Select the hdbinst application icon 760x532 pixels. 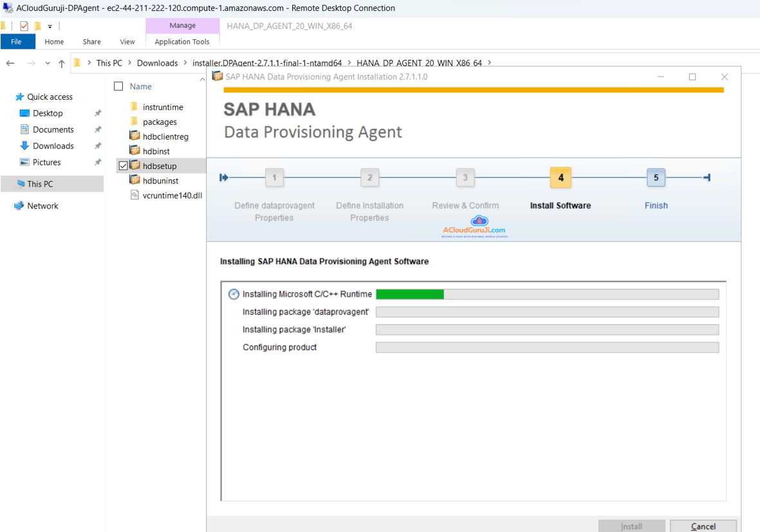point(134,151)
